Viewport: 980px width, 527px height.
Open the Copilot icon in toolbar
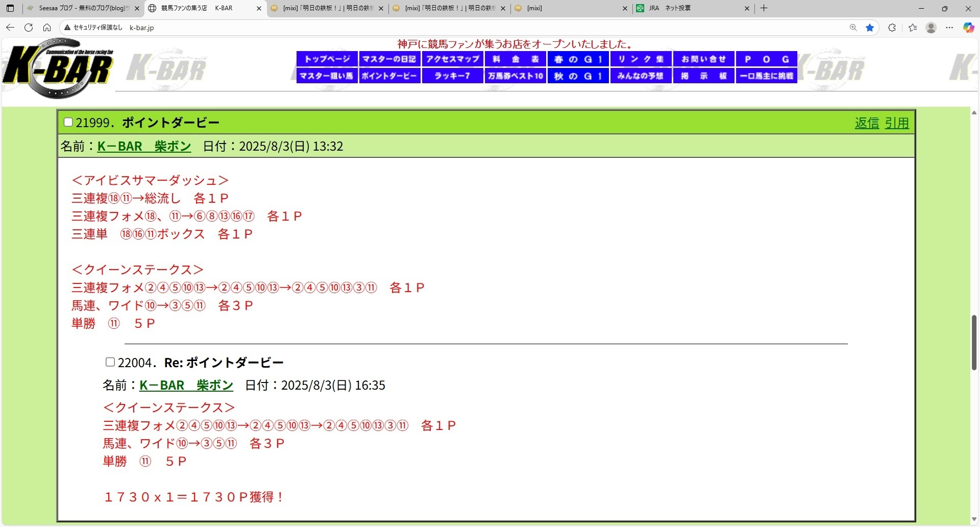[x=968, y=28]
